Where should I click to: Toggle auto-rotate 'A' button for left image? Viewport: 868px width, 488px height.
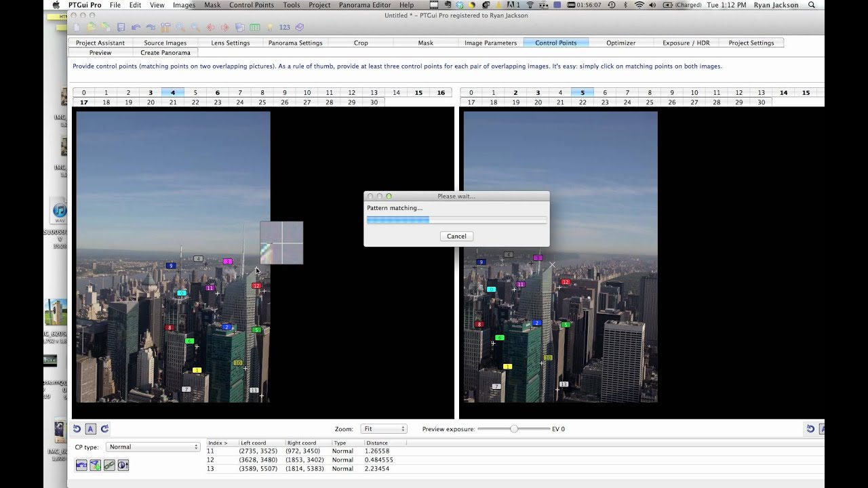tap(91, 428)
